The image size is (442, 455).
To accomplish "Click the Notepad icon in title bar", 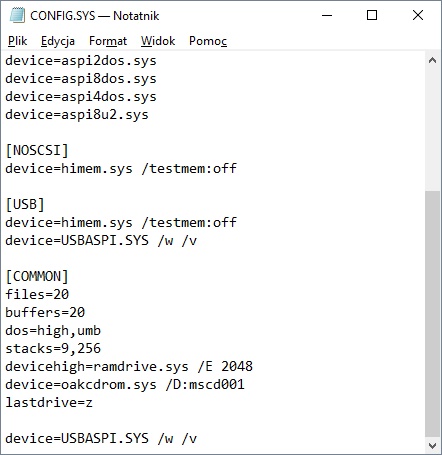I will tap(17, 15).
